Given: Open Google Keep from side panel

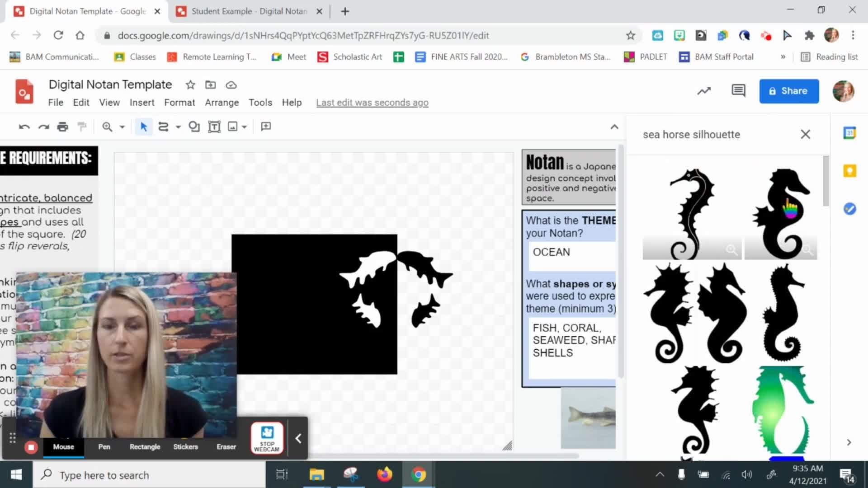Looking at the screenshot, I should [x=849, y=170].
